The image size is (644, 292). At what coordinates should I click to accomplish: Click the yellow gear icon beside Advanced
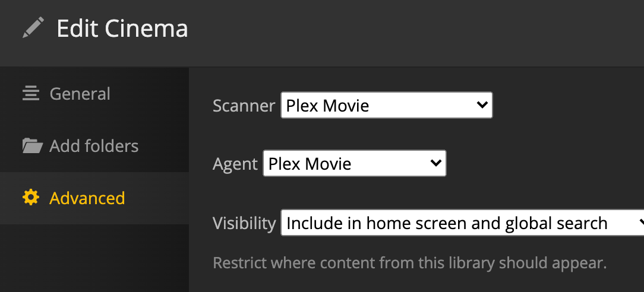tap(30, 198)
